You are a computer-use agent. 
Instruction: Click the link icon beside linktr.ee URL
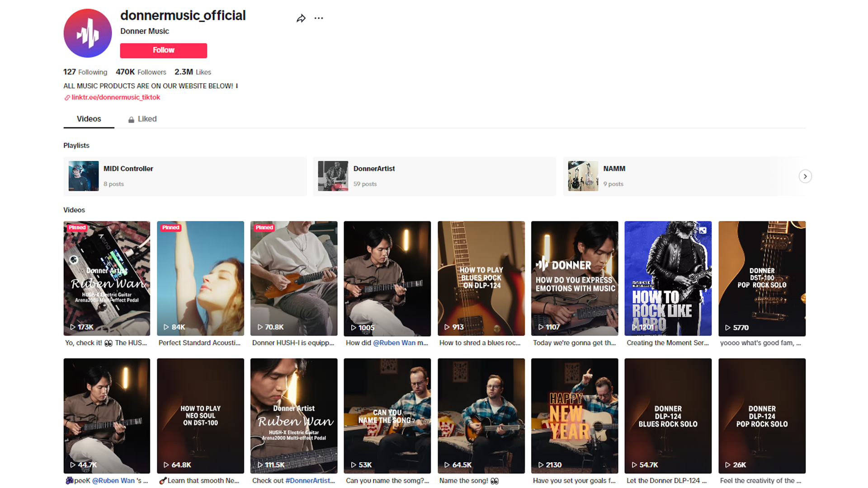[x=67, y=98]
